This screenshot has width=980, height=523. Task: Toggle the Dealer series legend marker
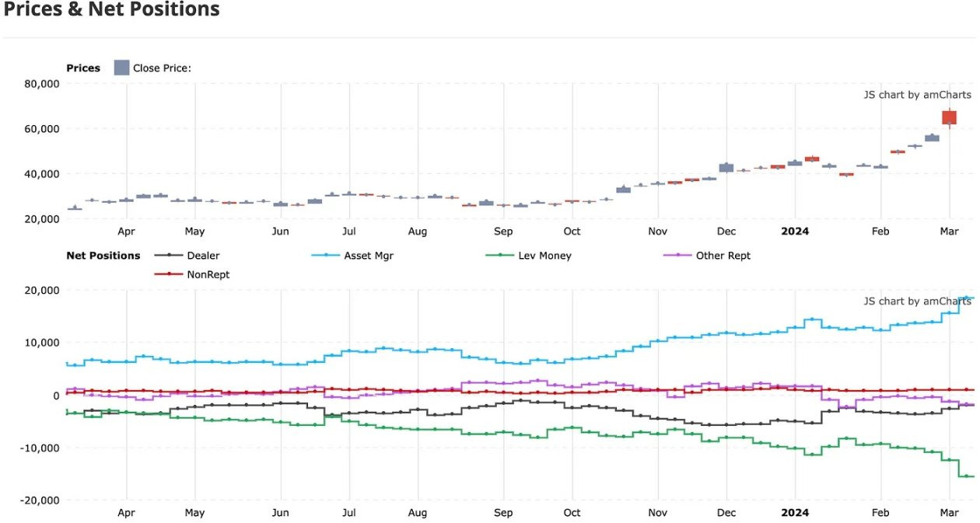point(169,255)
